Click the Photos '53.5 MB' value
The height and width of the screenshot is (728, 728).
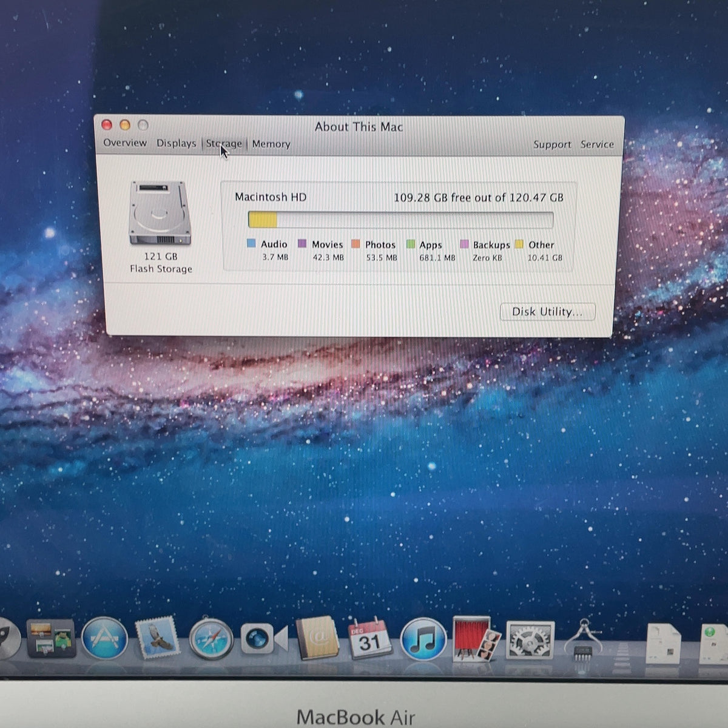click(x=382, y=258)
